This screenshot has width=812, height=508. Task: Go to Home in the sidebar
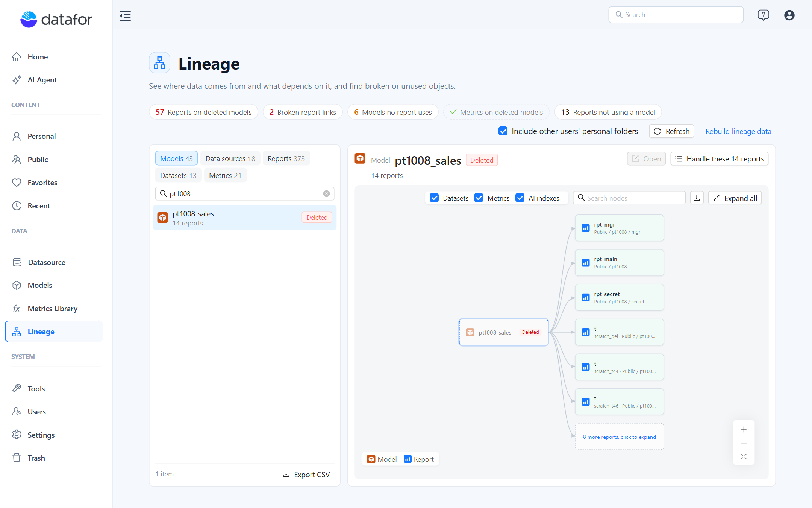coord(54,57)
